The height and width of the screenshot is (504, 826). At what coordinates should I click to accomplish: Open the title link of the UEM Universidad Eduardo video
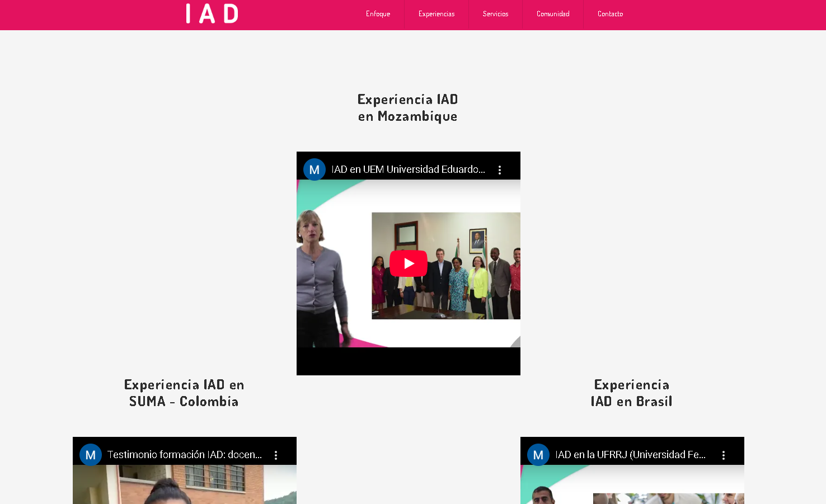pos(409,169)
